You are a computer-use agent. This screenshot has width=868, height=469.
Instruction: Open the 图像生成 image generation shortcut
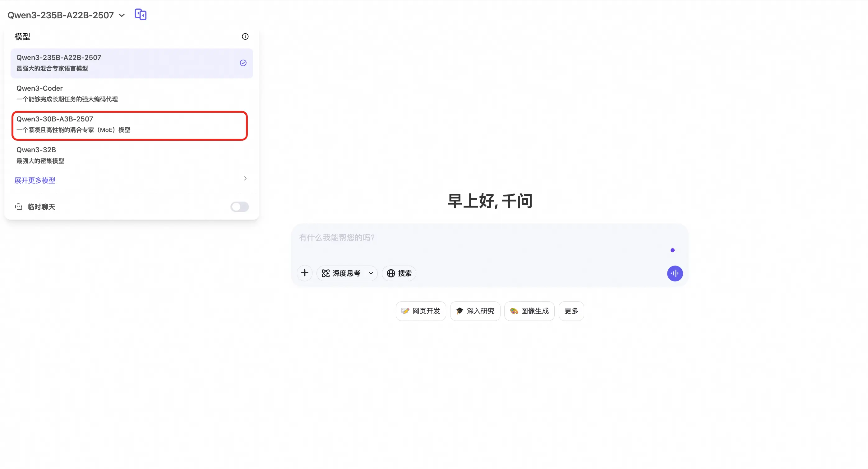coord(529,311)
